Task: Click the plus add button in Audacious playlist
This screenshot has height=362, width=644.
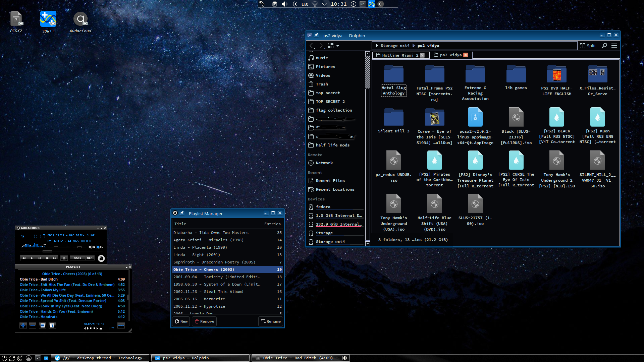Action: tap(23, 325)
